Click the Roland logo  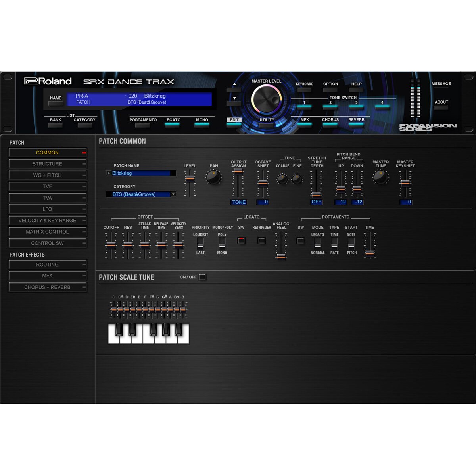point(48,81)
